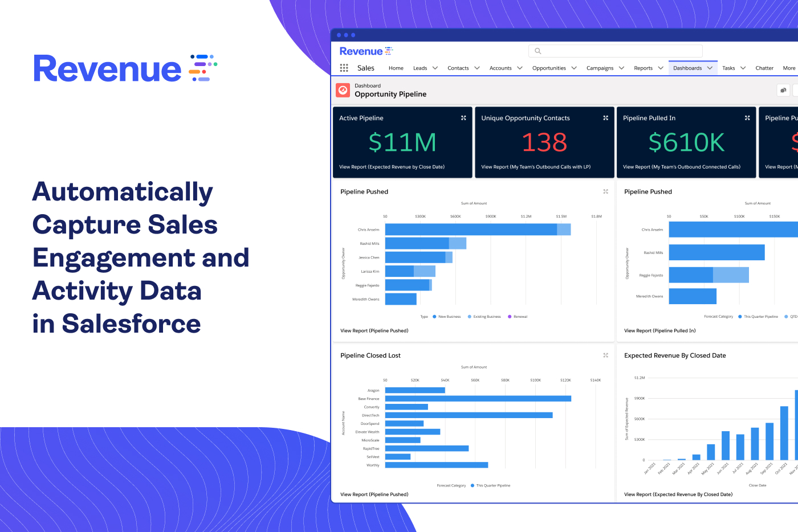Screen dimensions: 798x532
Task: Open the Salesforce App Launcher waffle icon
Action: (344, 67)
